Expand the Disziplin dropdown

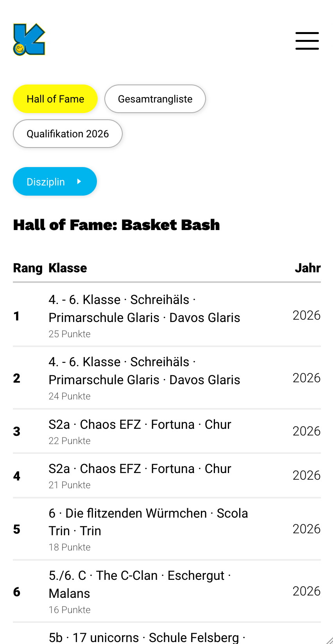tap(55, 182)
